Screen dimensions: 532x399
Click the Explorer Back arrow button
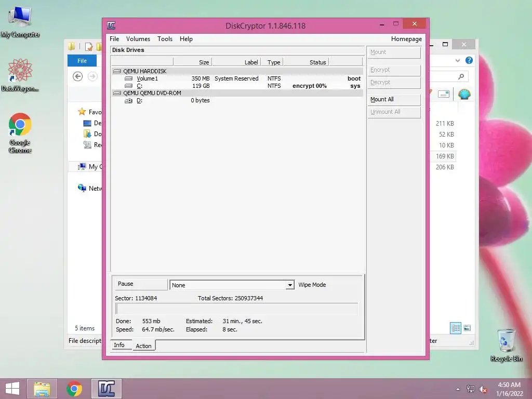78,76
